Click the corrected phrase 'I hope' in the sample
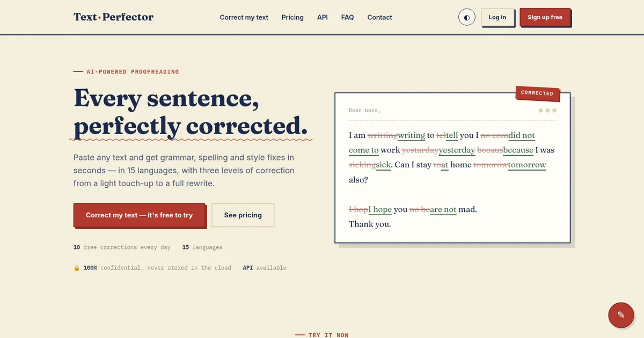644x338 pixels. [x=380, y=210]
